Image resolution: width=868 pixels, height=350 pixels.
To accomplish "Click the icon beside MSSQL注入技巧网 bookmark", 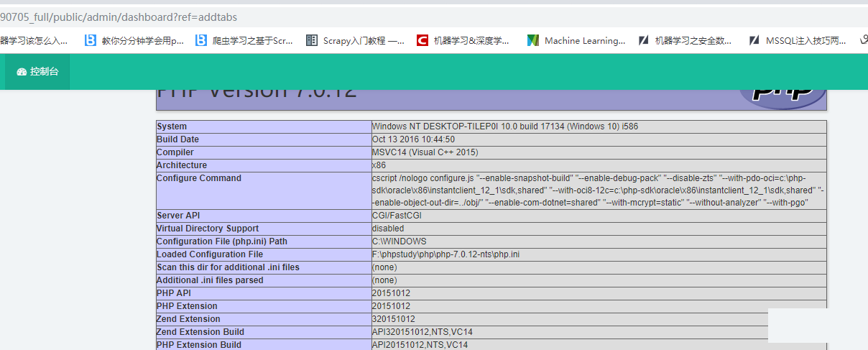I will click(x=754, y=40).
